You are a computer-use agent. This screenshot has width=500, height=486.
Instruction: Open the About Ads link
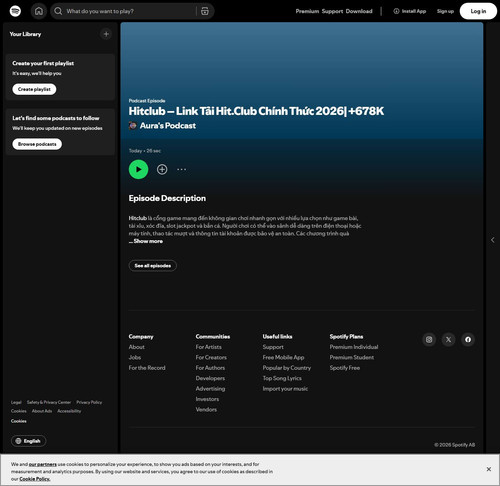tap(42, 411)
